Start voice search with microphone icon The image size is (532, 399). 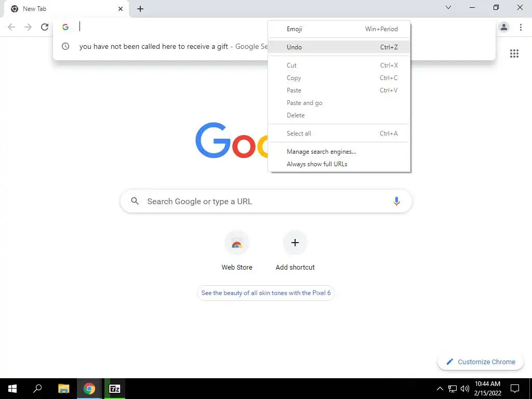click(396, 201)
